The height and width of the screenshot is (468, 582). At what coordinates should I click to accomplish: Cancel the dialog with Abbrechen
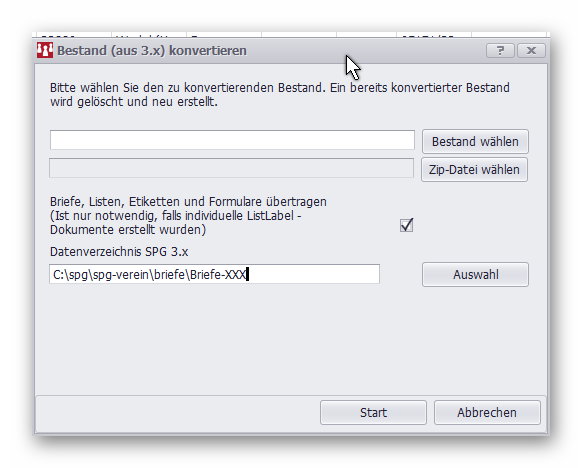coord(487,412)
